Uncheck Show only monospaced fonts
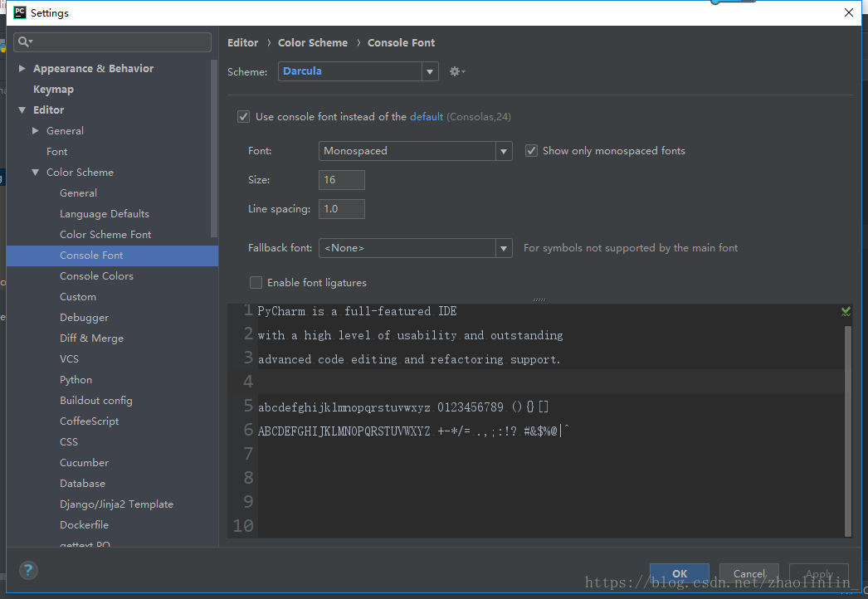This screenshot has width=868, height=599. (531, 151)
